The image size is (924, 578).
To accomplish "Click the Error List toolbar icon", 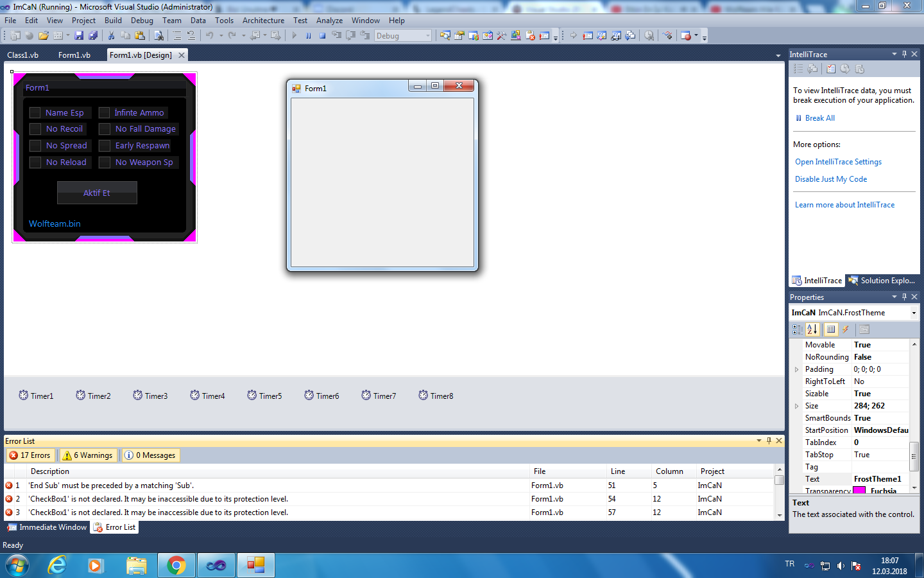I will 531,36.
